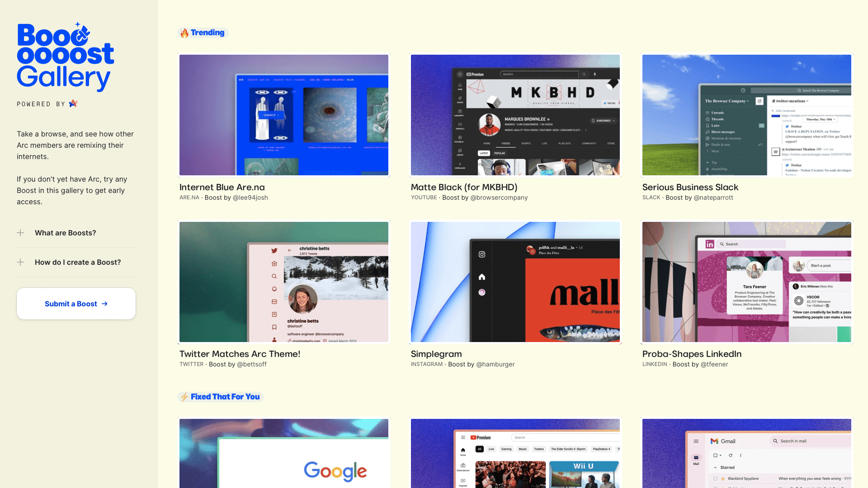
Task: Open the Simplegram boost thumbnail
Action: (x=515, y=282)
